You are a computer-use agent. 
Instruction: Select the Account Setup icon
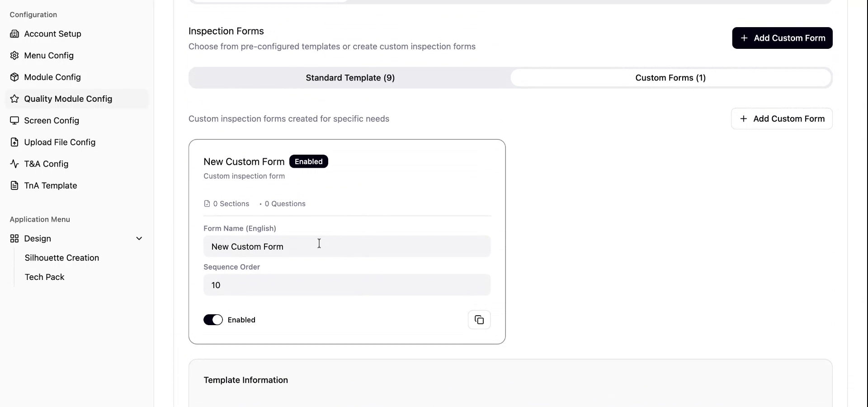pyautogui.click(x=15, y=33)
